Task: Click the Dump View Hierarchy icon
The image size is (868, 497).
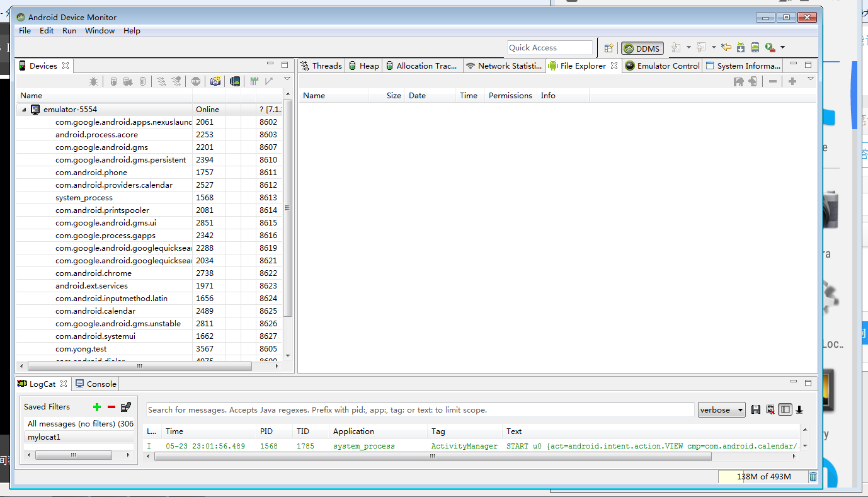Action: 235,81
